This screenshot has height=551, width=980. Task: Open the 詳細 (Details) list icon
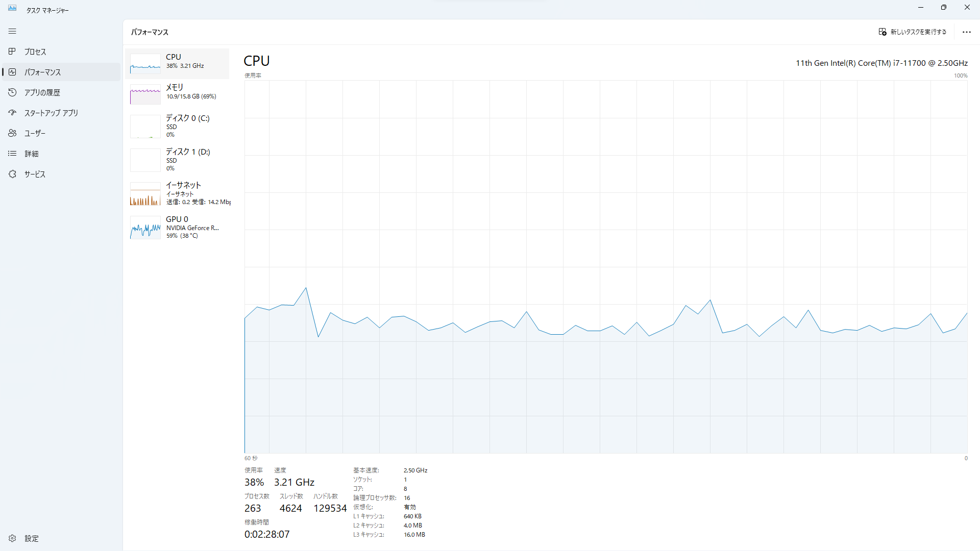click(12, 154)
